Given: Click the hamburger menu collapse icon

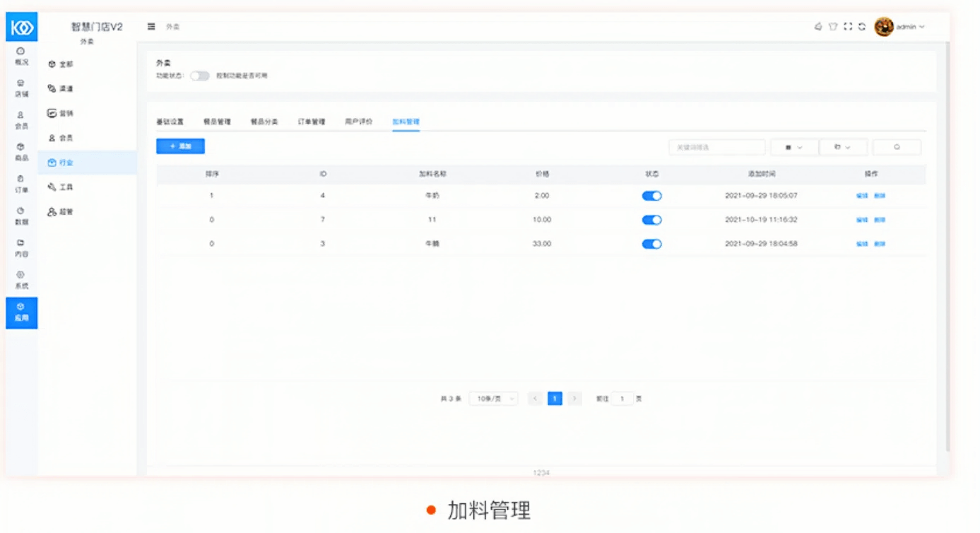Looking at the screenshot, I should pos(151,27).
